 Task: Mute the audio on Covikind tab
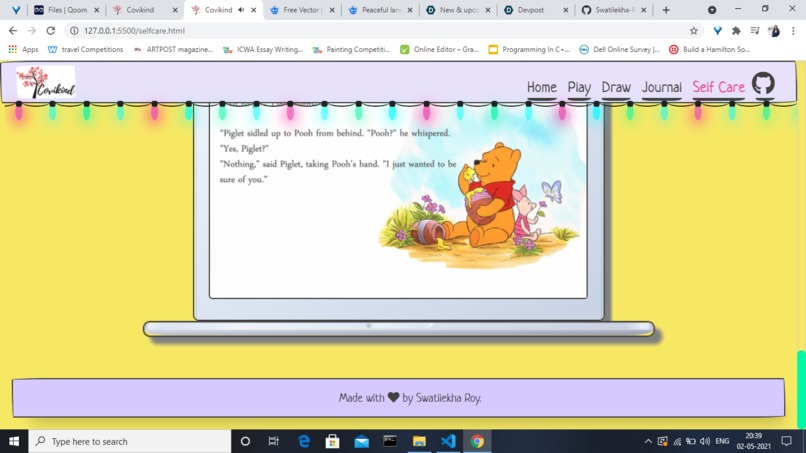click(x=241, y=10)
